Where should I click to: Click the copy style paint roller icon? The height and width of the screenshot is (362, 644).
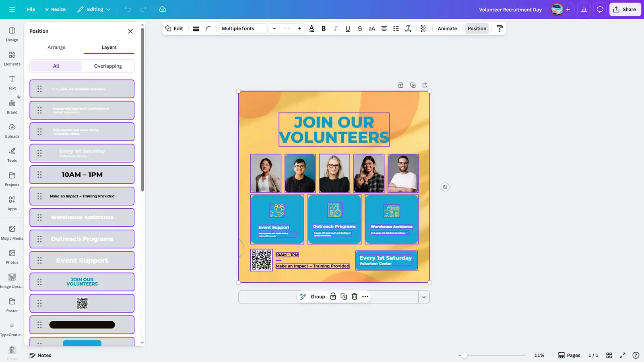coord(500,29)
